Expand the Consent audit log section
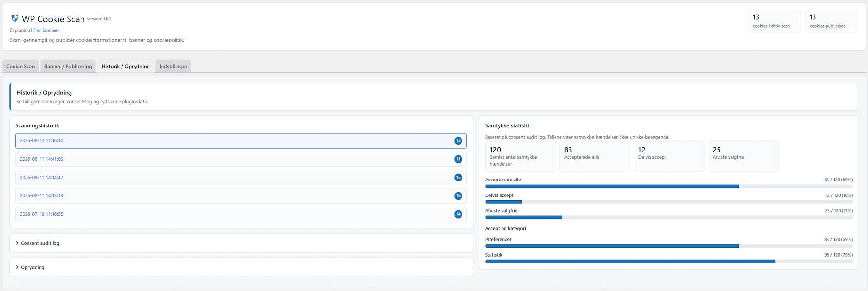Viewport: 868px width, 291px height. coord(241,243)
